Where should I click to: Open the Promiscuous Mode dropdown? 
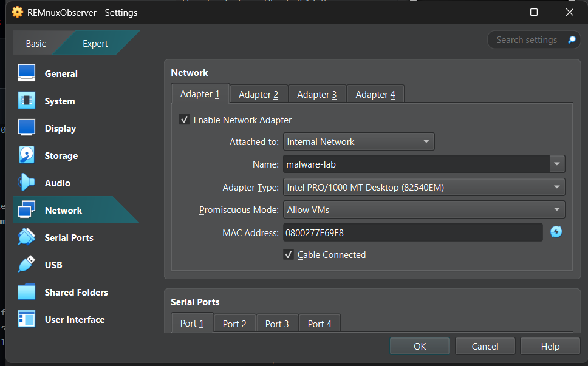(x=423, y=209)
